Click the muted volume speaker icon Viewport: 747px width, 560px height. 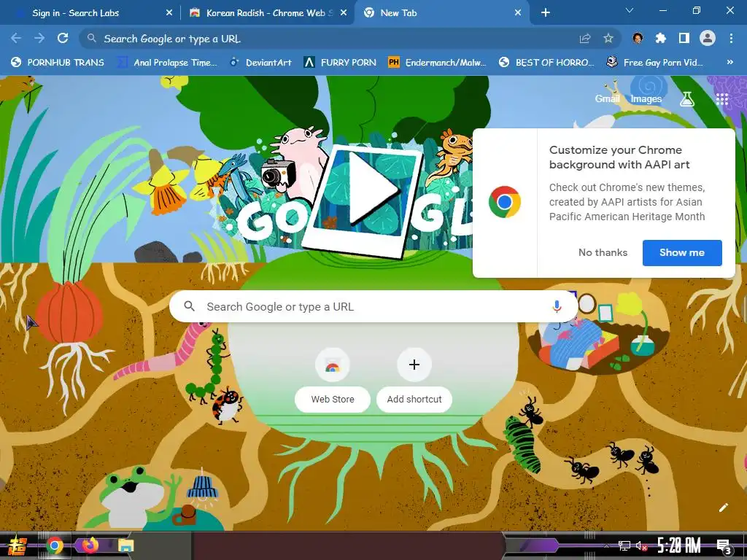point(641,545)
